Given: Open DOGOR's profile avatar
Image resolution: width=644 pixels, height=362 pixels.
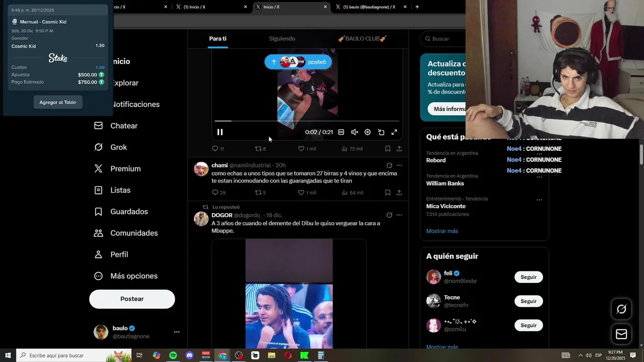Looking at the screenshot, I should click(201, 219).
